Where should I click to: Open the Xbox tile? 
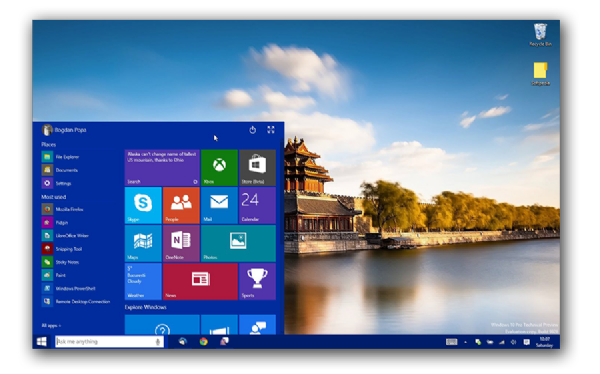219,167
